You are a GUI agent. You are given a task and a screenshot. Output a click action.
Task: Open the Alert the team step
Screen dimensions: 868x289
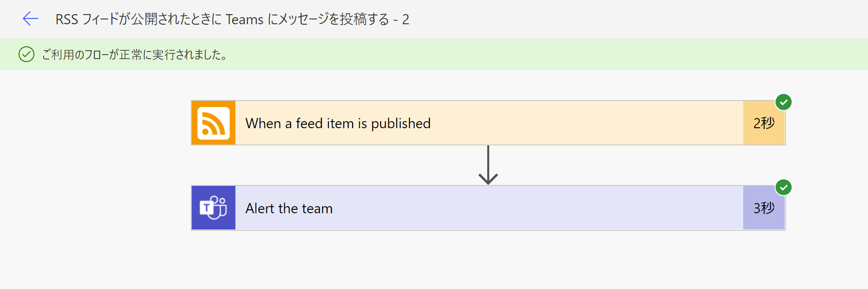click(x=289, y=207)
